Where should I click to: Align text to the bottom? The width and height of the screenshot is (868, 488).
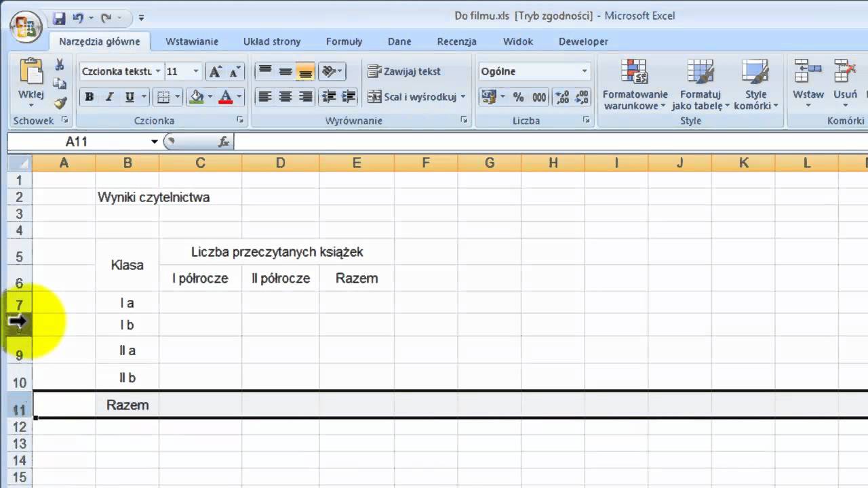click(x=306, y=71)
